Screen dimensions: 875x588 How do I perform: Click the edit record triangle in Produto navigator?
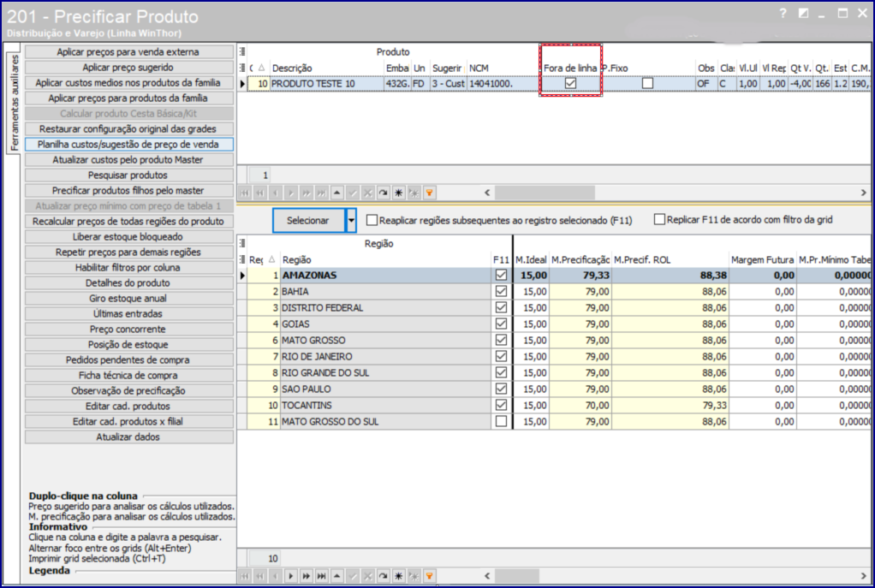point(337,193)
